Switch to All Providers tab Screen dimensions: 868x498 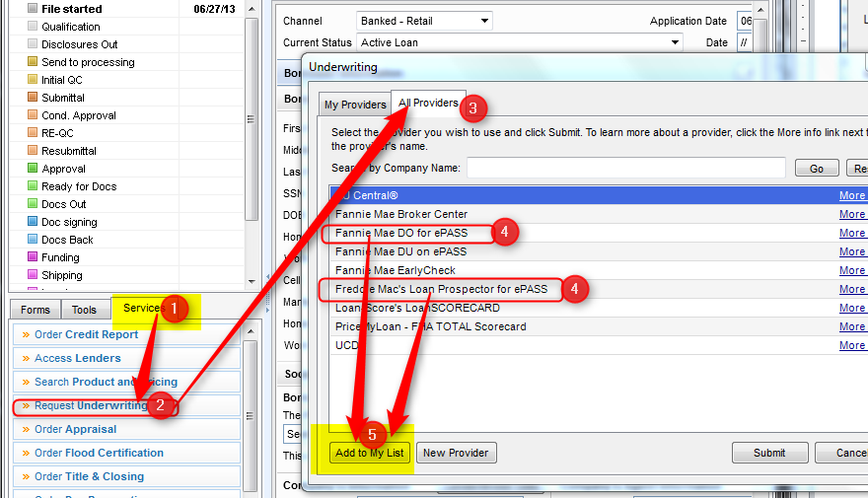tap(428, 103)
